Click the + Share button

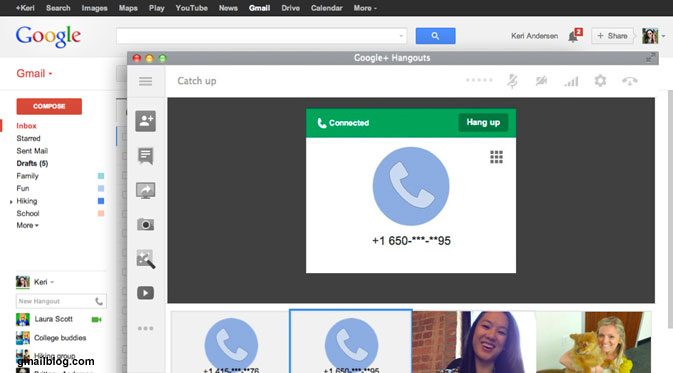(612, 36)
